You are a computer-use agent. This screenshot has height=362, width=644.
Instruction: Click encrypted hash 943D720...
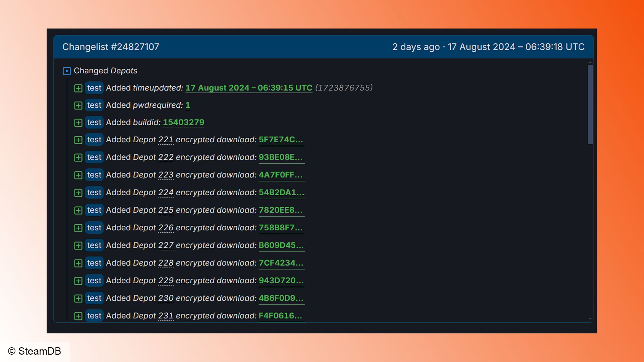281,281
